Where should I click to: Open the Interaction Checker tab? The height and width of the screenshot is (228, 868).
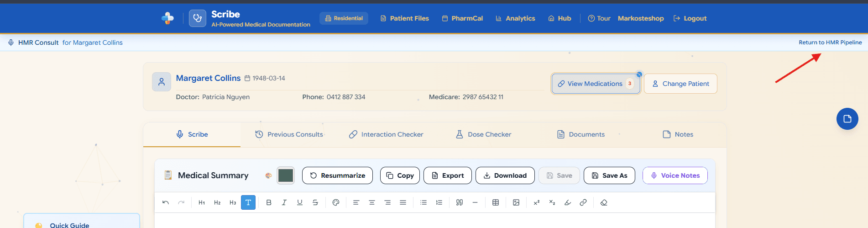[386, 134]
